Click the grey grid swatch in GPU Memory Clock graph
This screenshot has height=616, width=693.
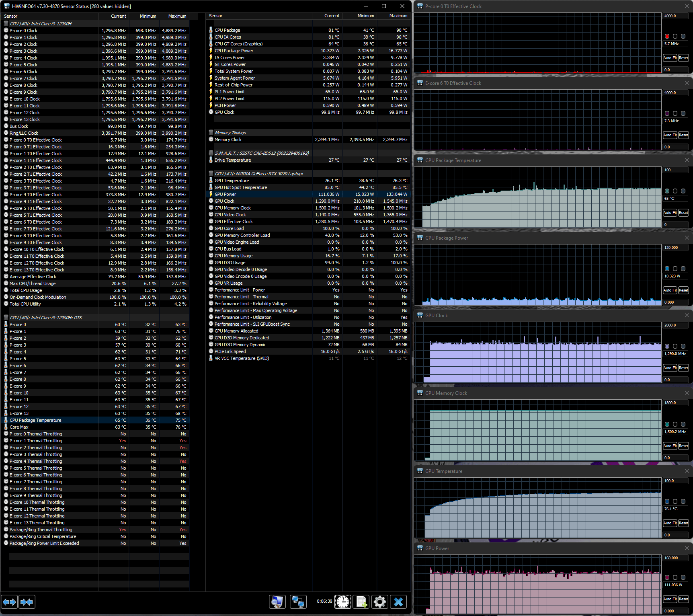pyautogui.click(x=683, y=424)
